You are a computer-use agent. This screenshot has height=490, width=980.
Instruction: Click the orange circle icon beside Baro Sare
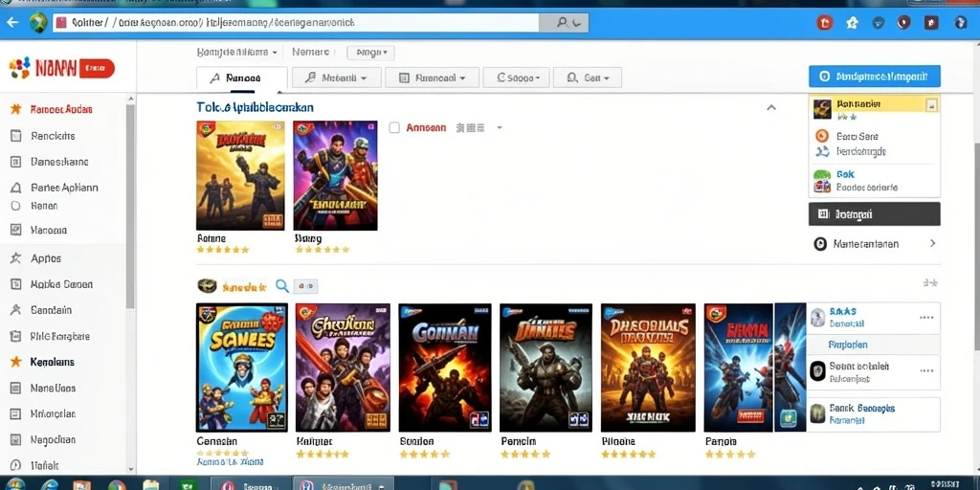(x=822, y=136)
